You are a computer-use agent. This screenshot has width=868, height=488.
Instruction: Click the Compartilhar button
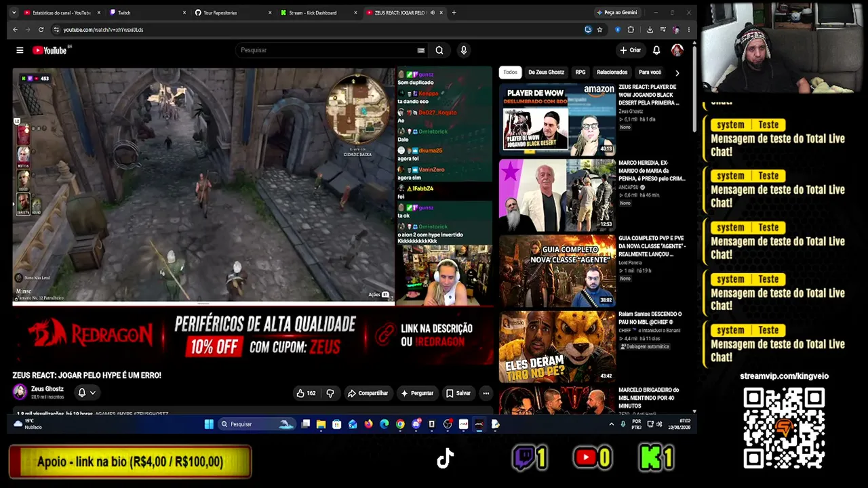pos(368,393)
